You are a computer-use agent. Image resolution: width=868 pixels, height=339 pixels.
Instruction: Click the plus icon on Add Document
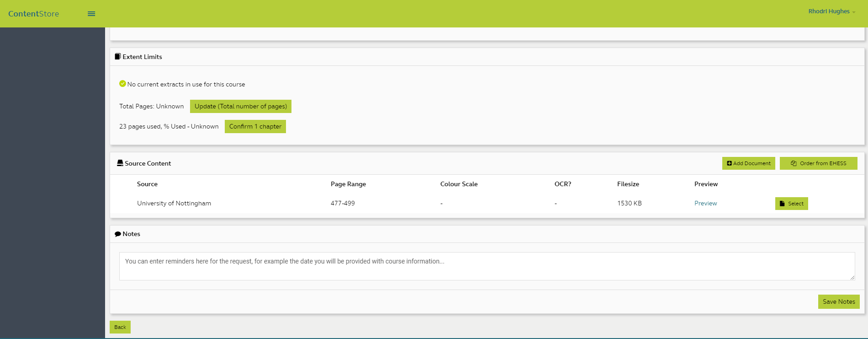[x=729, y=163]
